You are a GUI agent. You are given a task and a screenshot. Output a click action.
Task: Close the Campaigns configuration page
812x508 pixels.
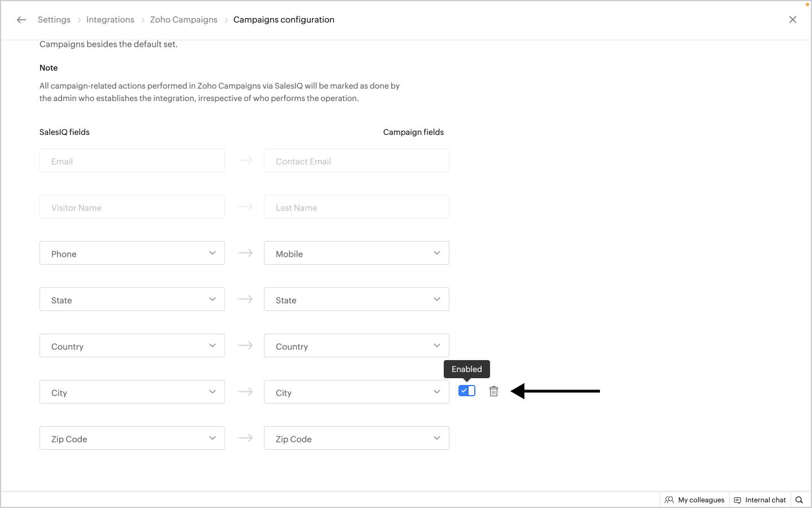(x=792, y=20)
